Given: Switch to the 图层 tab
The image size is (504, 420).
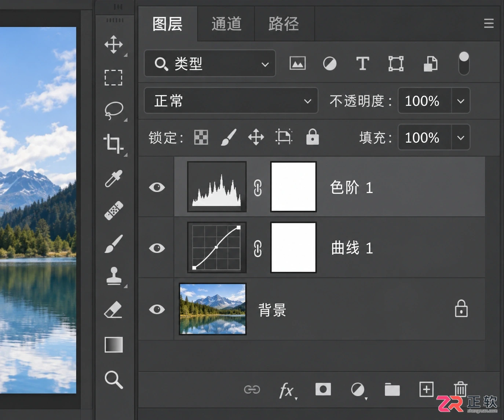Looking at the screenshot, I should [168, 24].
